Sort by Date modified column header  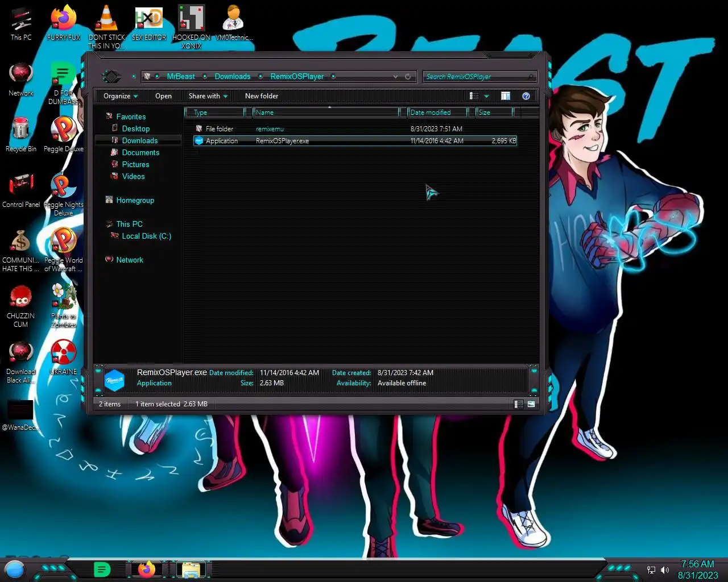437,113
